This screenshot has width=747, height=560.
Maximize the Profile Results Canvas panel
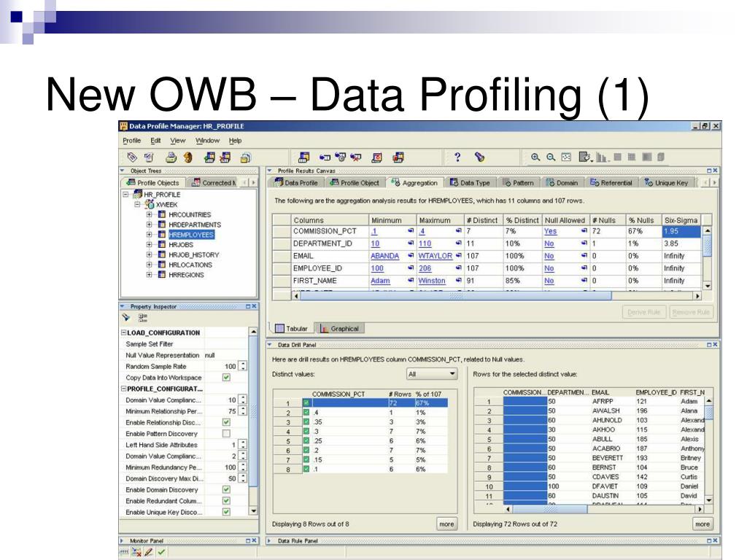pyautogui.click(x=709, y=171)
